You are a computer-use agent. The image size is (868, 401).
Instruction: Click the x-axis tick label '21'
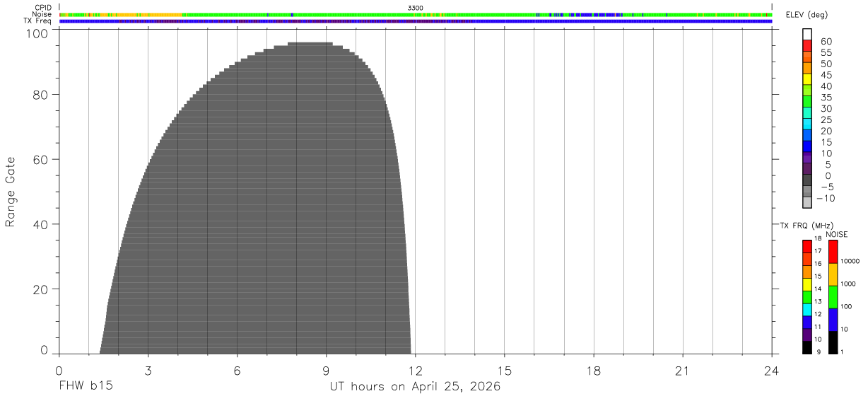pos(682,371)
